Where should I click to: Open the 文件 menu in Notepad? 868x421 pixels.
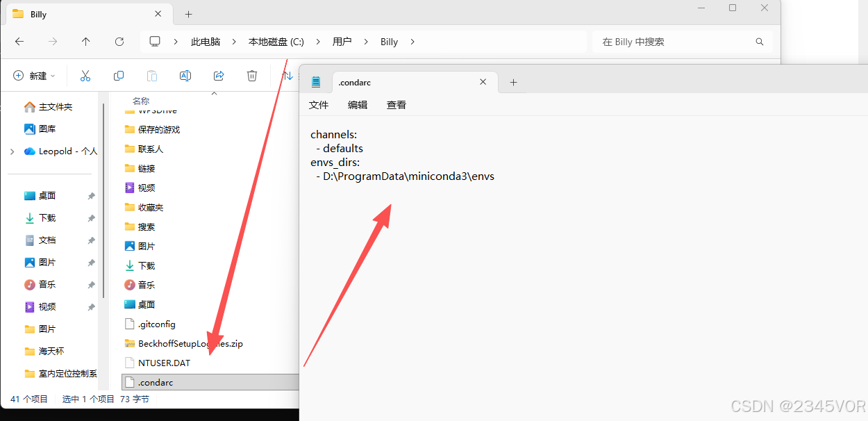tap(319, 105)
